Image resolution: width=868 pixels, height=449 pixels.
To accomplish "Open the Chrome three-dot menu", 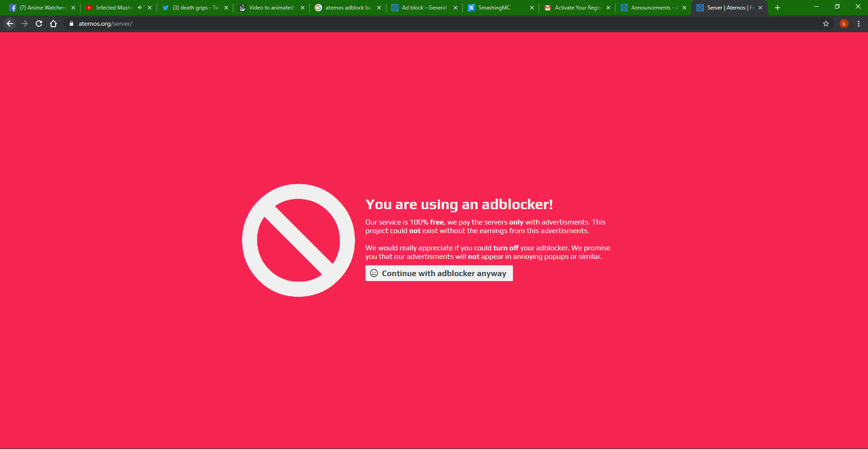I will tap(859, 24).
